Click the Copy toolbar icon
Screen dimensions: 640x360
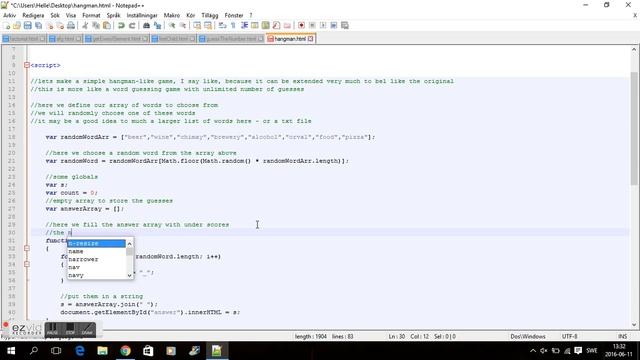point(96,26)
